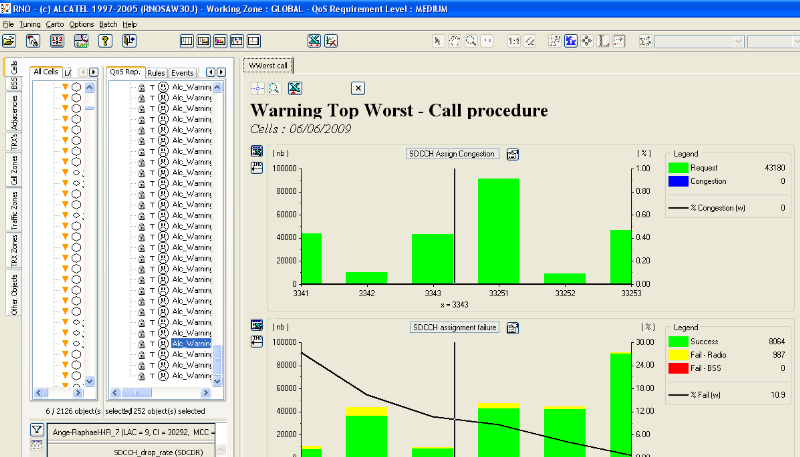Click the green Request legend color swatch
The width and height of the screenshot is (800, 457).
point(681,168)
